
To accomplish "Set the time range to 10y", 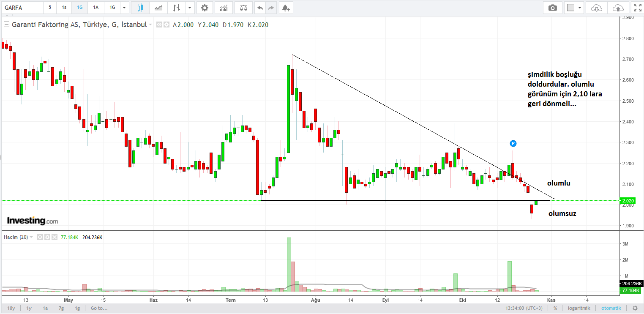I will click(x=11, y=308).
